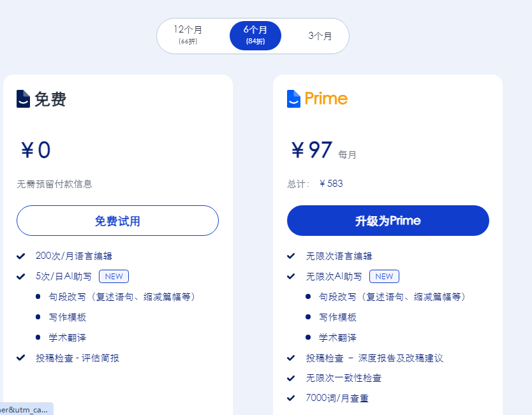Image resolution: width=532 pixels, height=415 pixels.
Task: Select the 12个月 (66折) billing option
Action: 188,35
